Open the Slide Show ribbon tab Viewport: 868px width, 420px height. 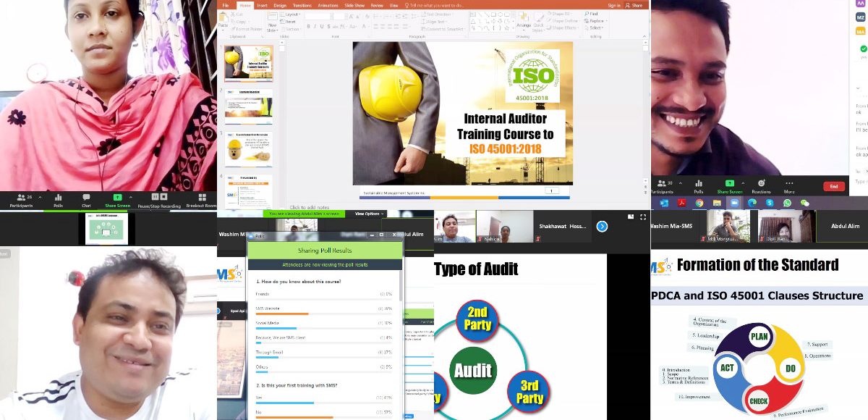coord(354,5)
